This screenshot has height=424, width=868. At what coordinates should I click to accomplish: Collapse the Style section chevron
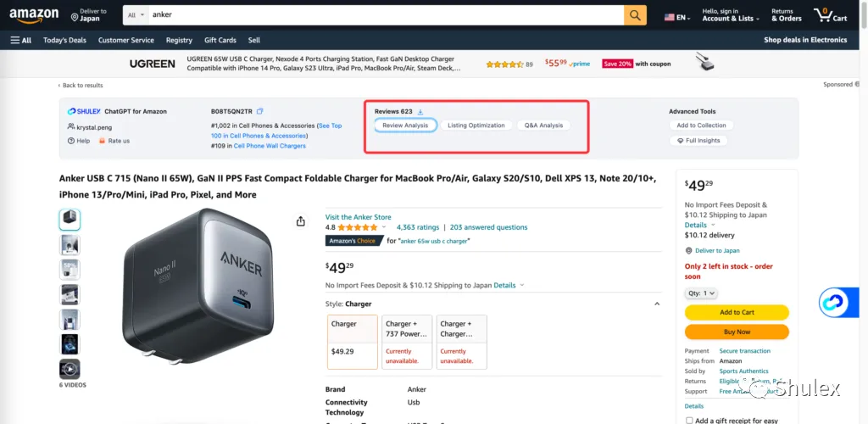point(657,304)
